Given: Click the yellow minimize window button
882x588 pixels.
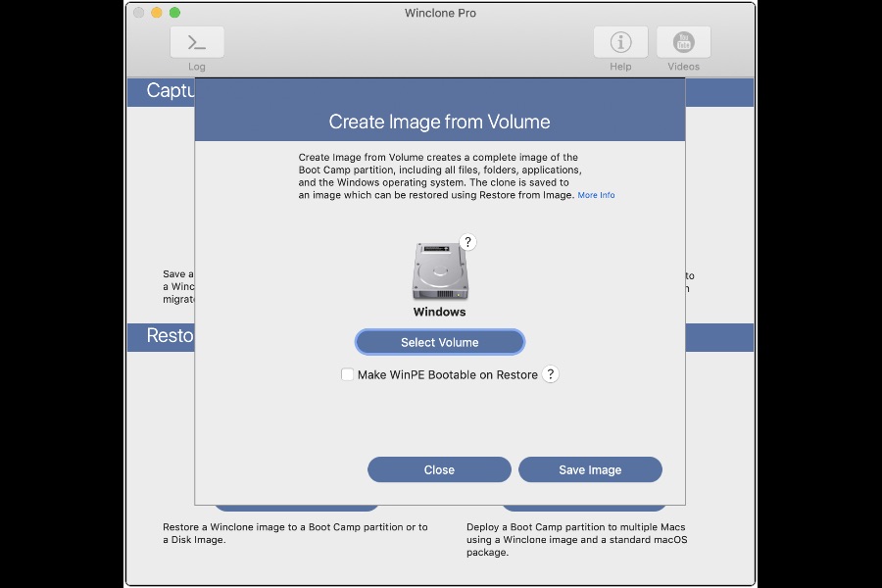Looking at the screenshot, I should pyautogui.click(x=157, y=13).
